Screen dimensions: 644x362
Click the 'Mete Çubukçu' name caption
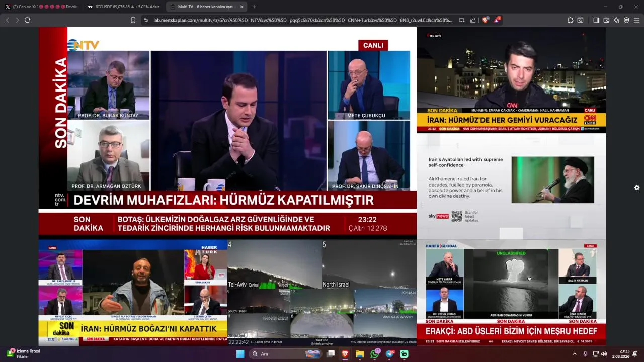366,116
